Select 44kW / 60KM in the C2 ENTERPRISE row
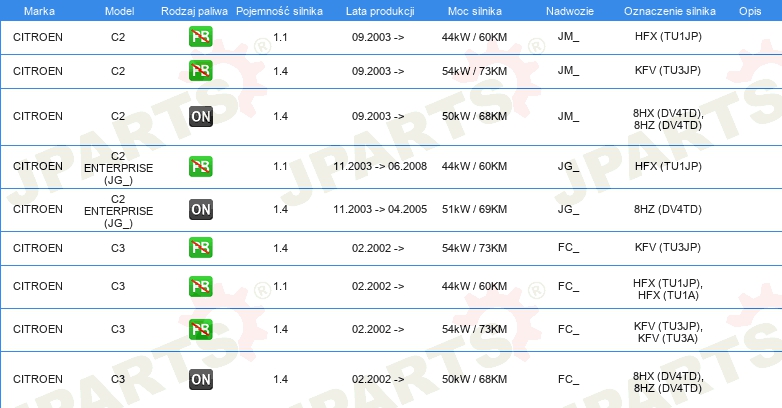 coord(474,166)
